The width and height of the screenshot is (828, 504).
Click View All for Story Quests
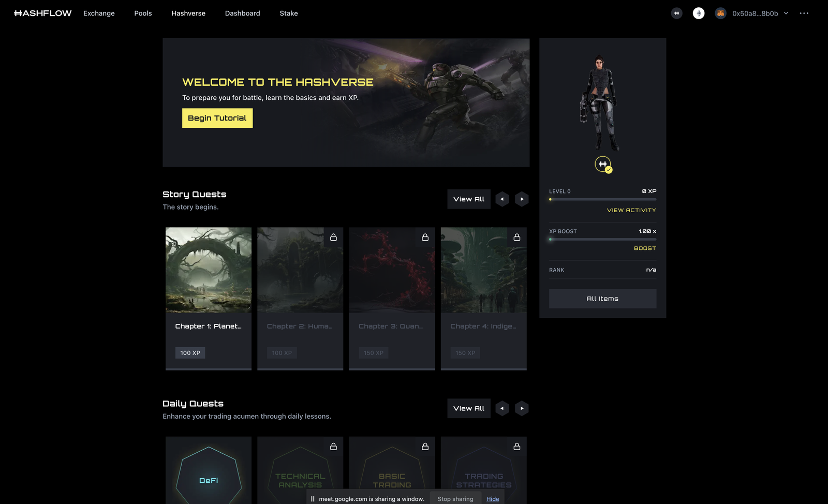coord(469,199)
